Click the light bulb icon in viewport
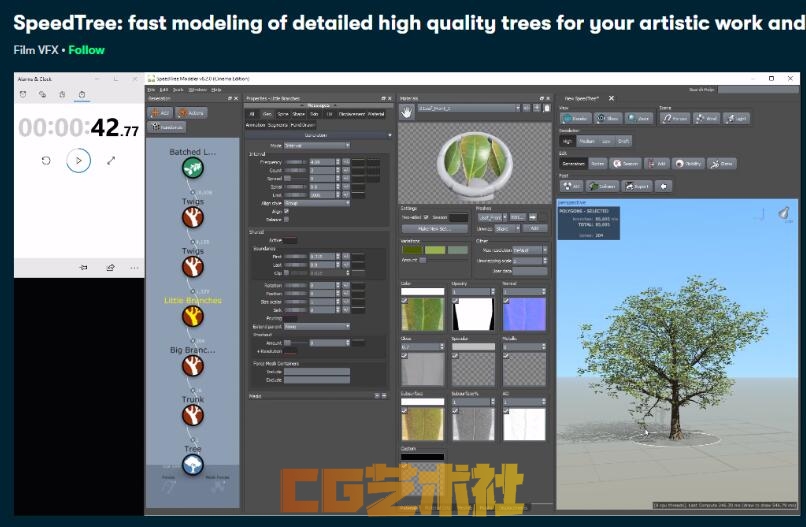Viewport: 806px width, 527px height. (784, 213)
